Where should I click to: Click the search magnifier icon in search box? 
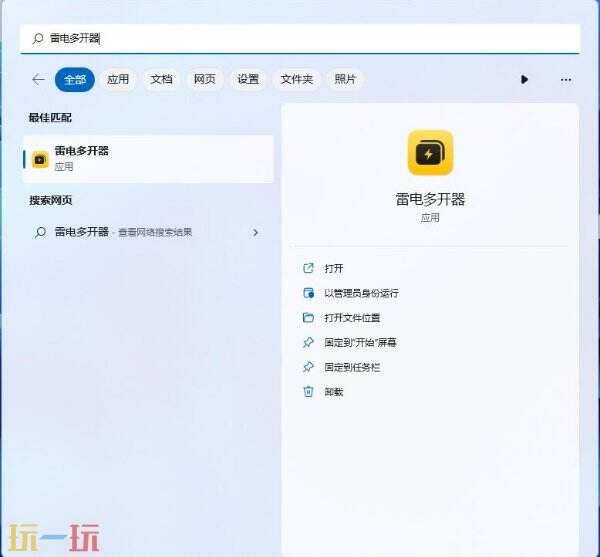[38, 38]
